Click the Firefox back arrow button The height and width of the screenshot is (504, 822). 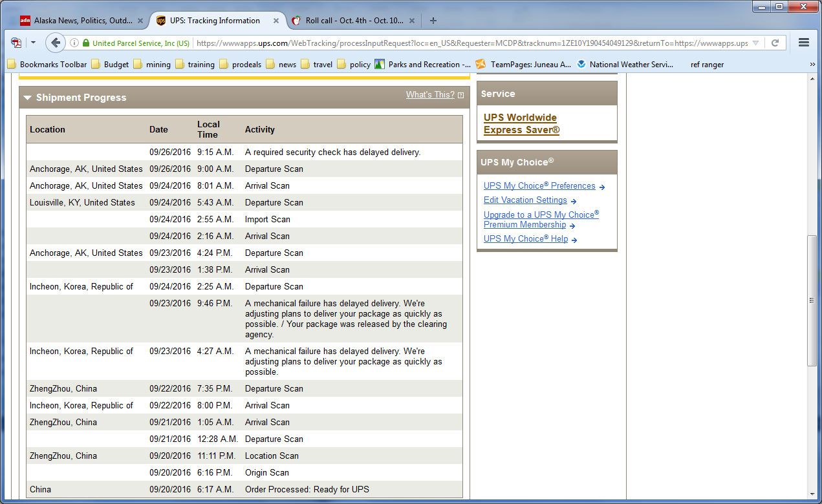(56, 43)
